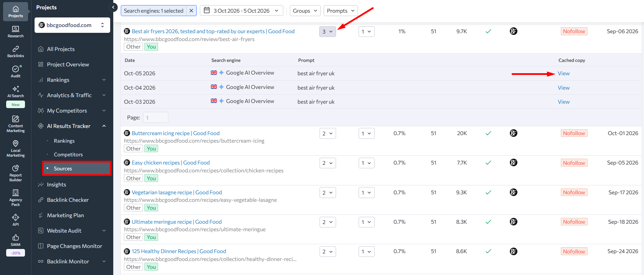
Task: Click the Page number input field
Action: coord(155,117)
